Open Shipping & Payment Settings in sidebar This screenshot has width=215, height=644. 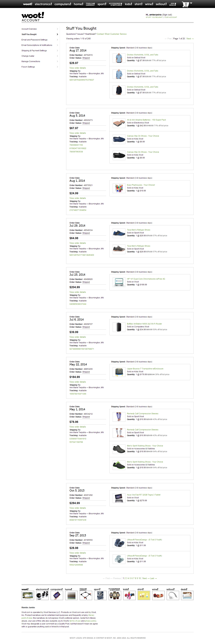click(x=34, y=50)
